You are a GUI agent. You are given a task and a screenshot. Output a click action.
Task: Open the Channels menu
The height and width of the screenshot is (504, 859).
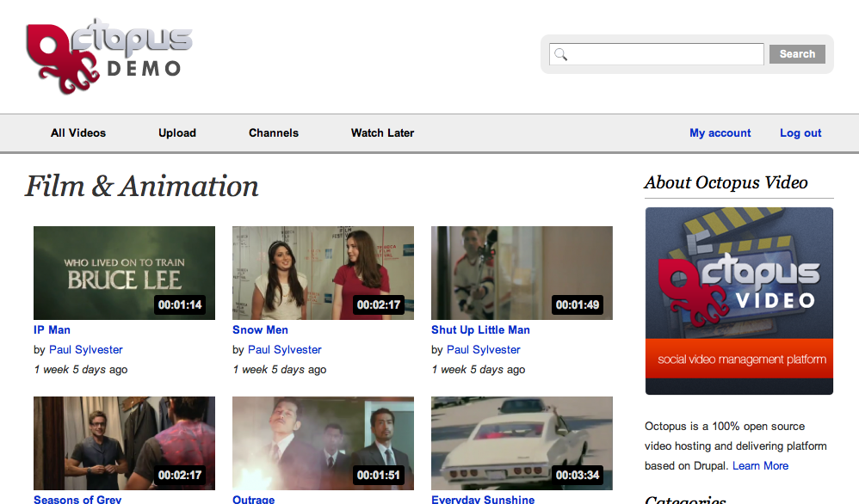pos(274,133)
